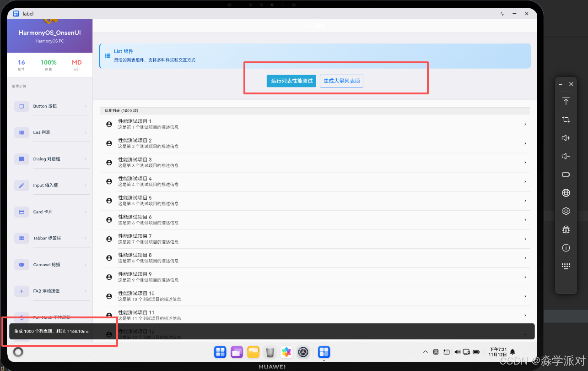
Task: Click the battery-shaped icon in floating toolbar
Action: pyautogui.click(x=566, y=175)
